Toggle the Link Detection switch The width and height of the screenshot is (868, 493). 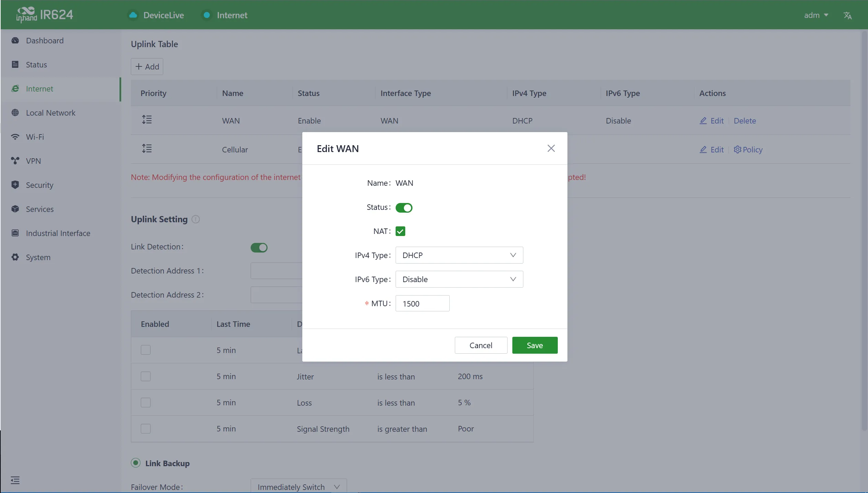click(259, 248)
